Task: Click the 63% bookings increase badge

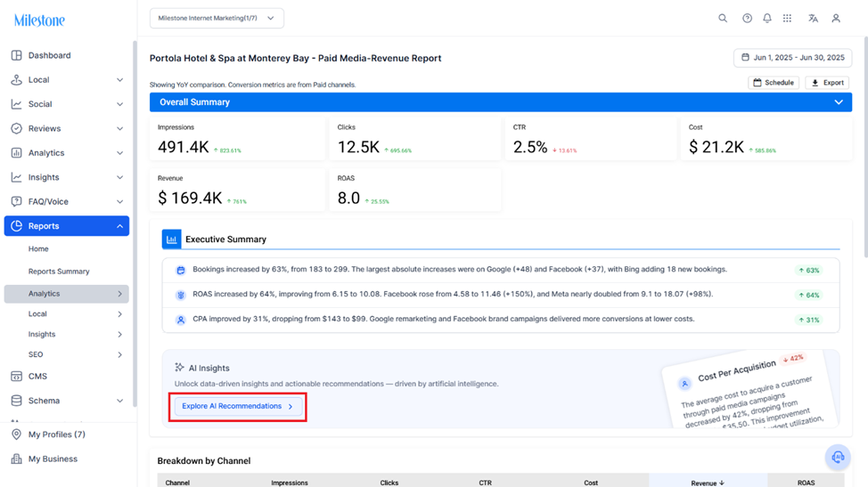Action: tap(809, 271)
